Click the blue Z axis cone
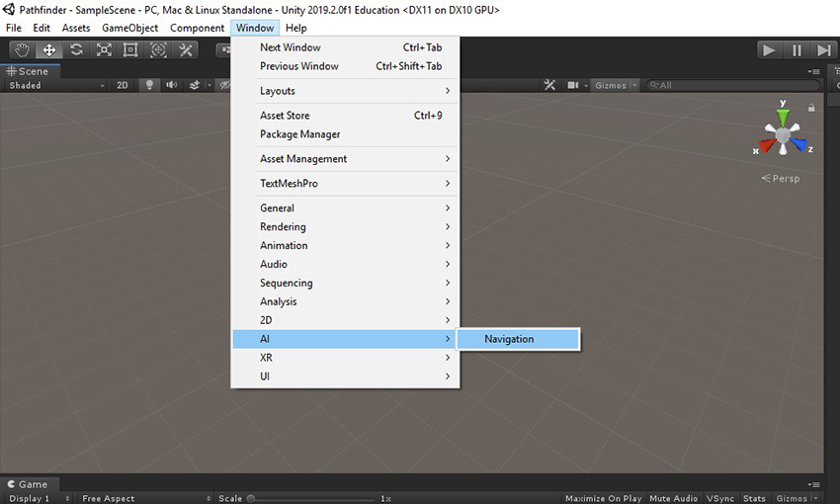The width and height of the screenshot is (840, 504). tap(799, 144)
